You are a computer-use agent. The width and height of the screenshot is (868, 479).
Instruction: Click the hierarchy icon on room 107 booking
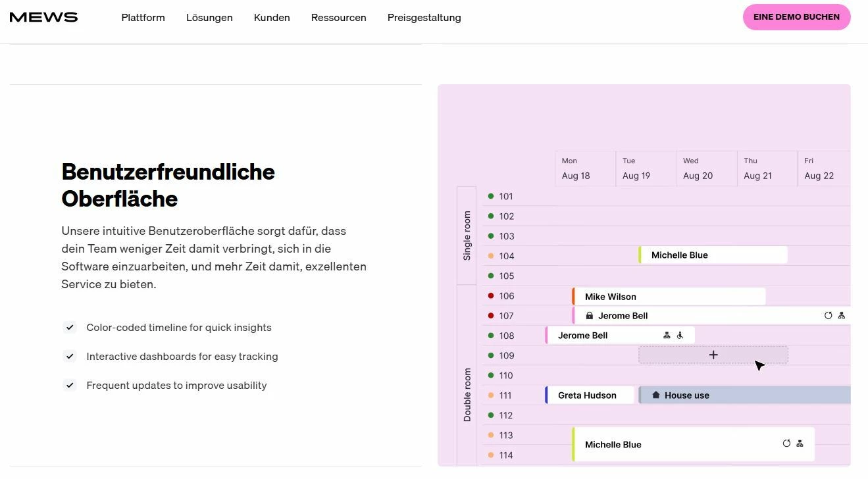click(x=842, y=316)
